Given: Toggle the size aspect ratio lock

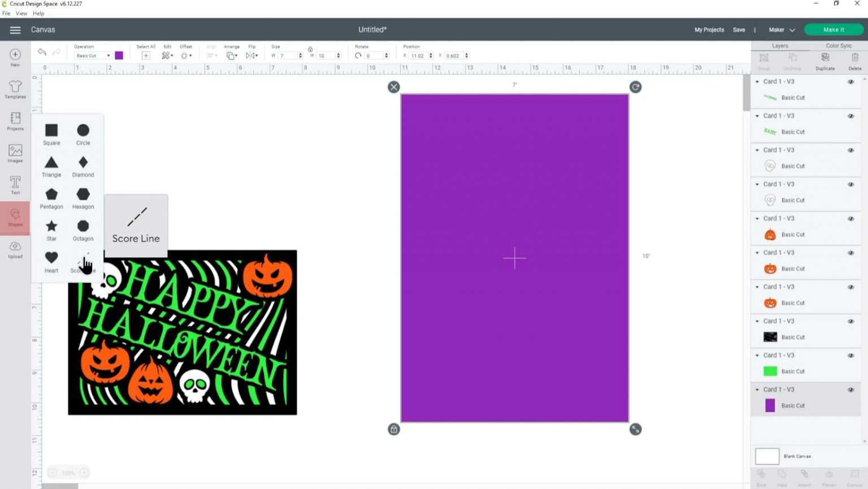Looking at the screenshot, I should (x=310, y=49).
